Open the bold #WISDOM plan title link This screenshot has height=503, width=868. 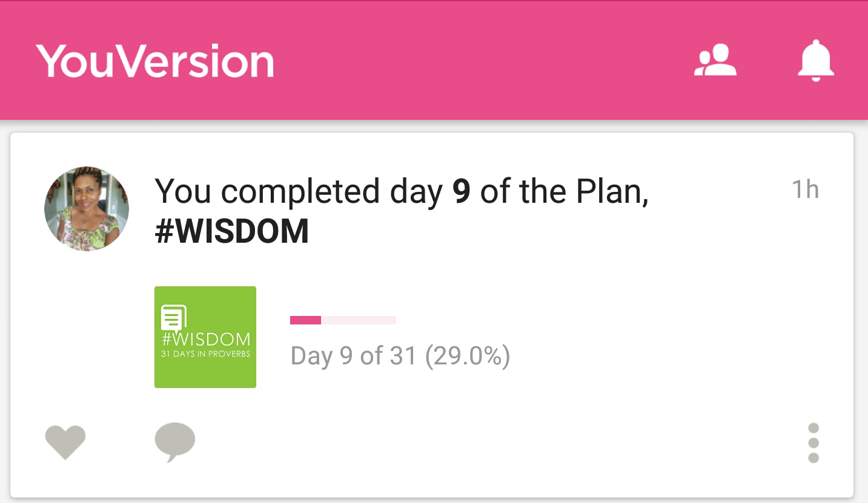(232, 232)
